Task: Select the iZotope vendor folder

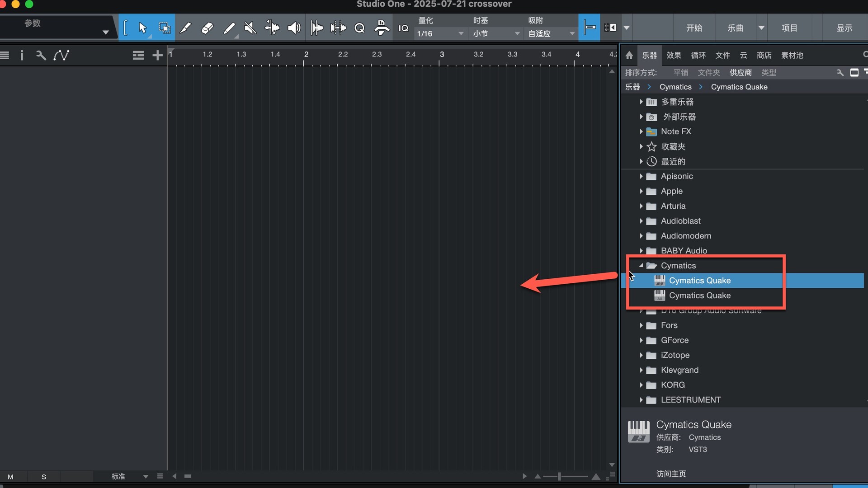Action: [x=675, y=355]
